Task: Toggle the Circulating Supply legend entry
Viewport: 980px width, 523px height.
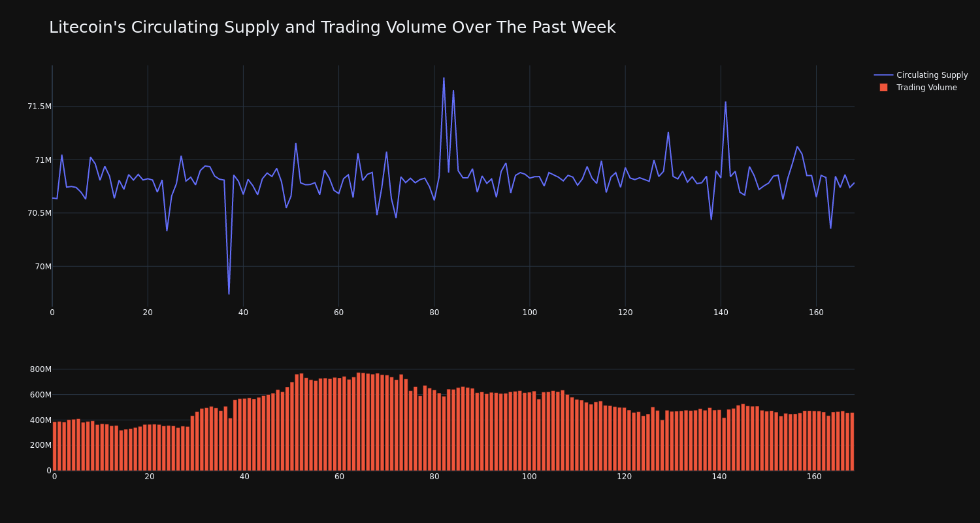Action: point(921,75)
